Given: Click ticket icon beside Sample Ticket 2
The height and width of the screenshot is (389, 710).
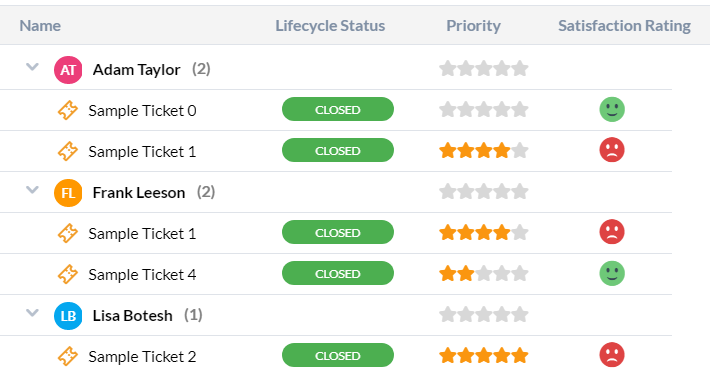Looking at the screenshot, I should pyautogui.click(x=67, y=356).
